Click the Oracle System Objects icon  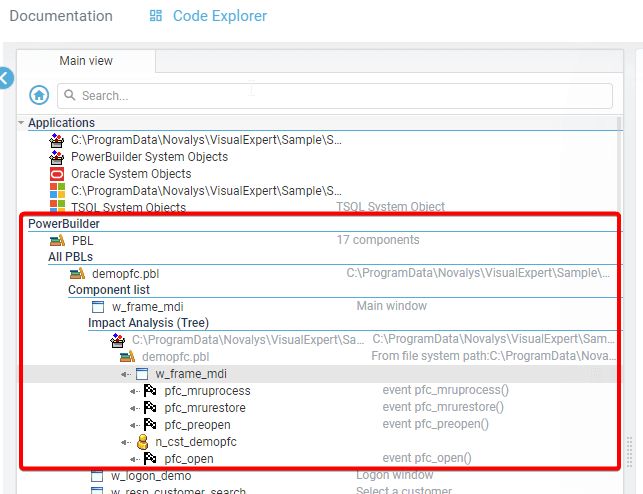click(57, 174)
